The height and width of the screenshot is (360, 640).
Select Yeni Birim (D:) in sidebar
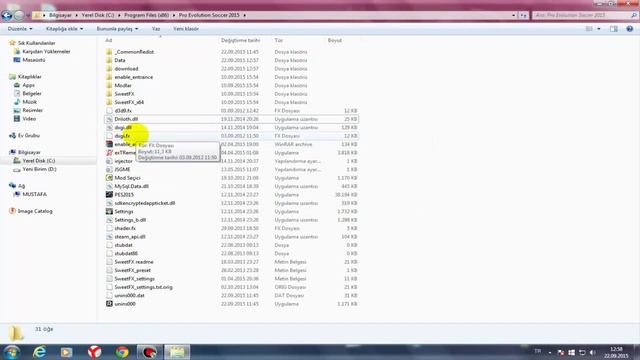39,169
